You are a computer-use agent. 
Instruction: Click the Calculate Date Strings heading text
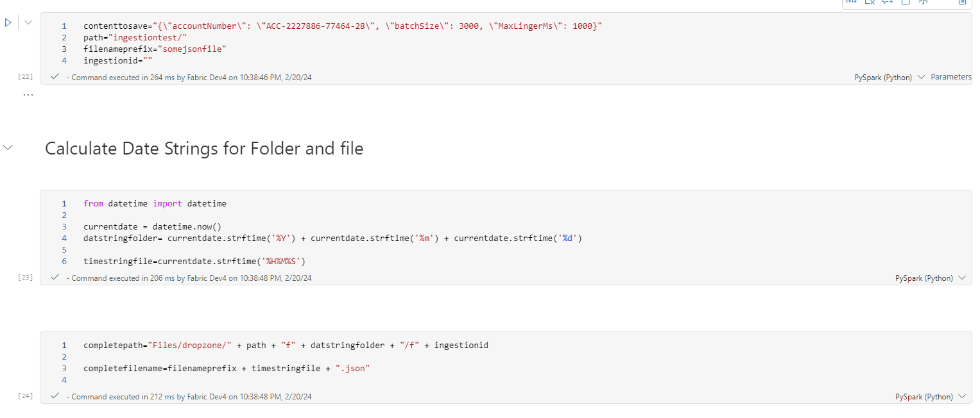click(x=204, y=149)
